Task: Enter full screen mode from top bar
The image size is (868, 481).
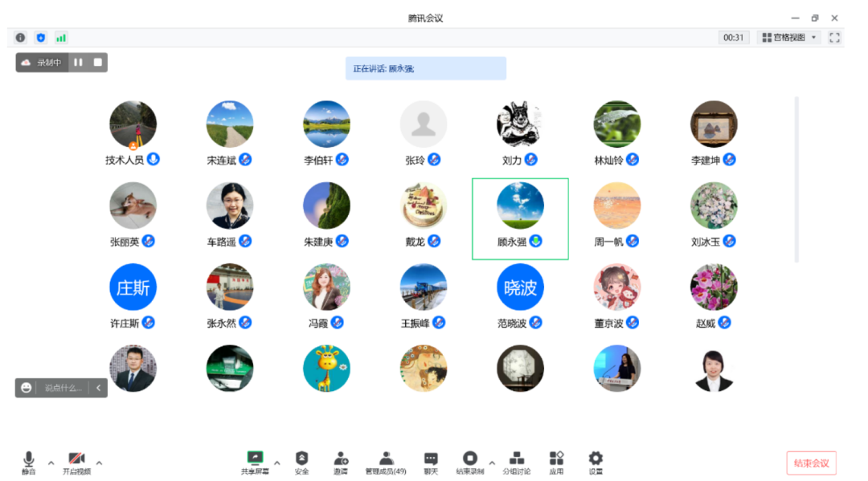Action: pos(834,38)
